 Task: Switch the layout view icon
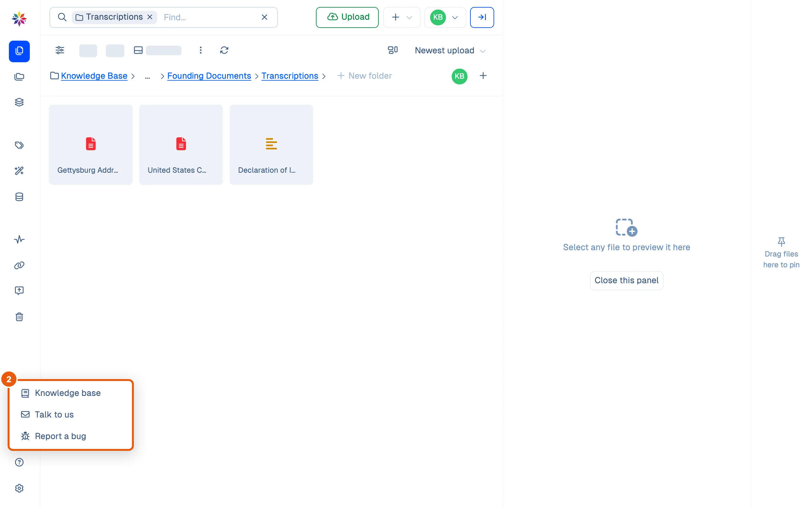click(x=393, y=50)
